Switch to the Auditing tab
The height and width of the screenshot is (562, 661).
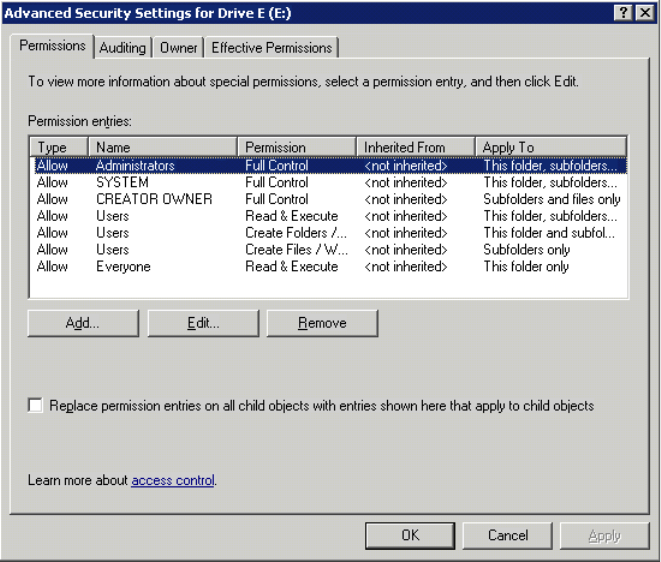tap(123, 48)
